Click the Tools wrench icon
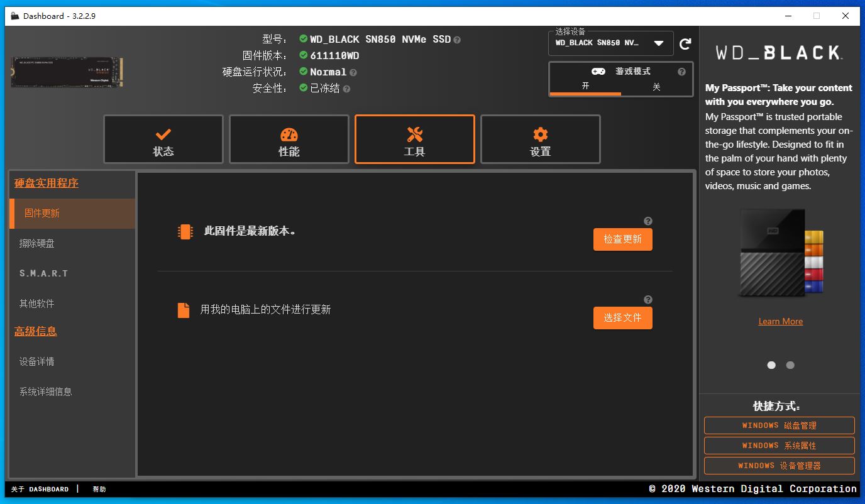This screenshot has width=865, height=504. 414,139
